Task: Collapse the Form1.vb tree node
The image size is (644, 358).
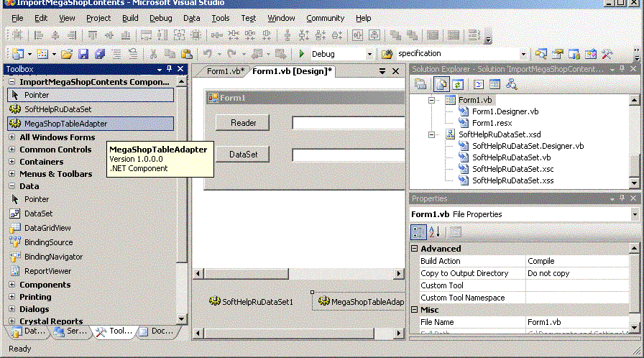Action: pos(431,100)
